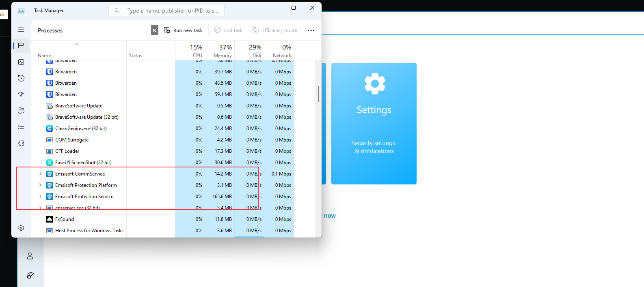
Task: Open the Task Manager hamburger navigation menu
Action: [21, 30]
